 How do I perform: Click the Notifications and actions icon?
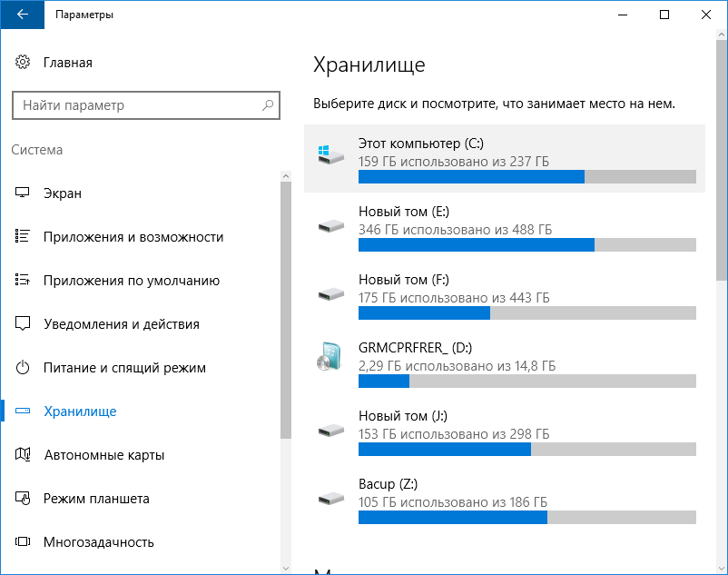(24, 324)
